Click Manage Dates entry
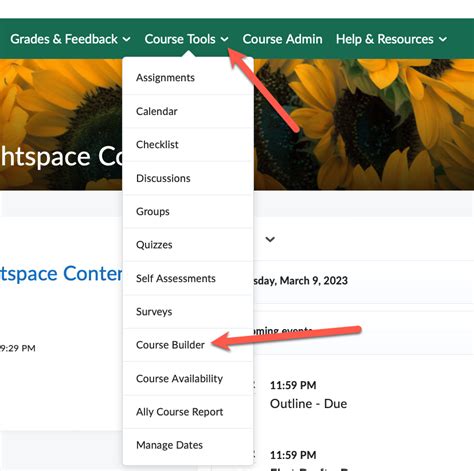 tap(188, 445)
